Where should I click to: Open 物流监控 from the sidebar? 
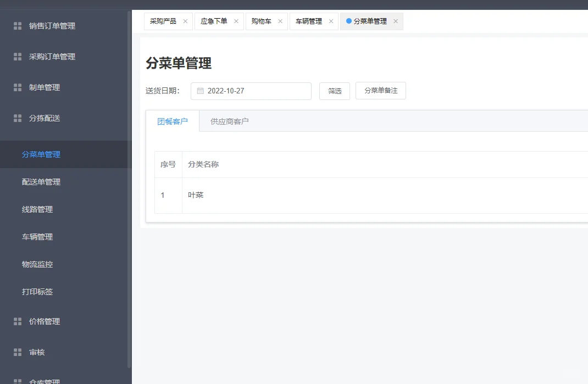(38, 264)
